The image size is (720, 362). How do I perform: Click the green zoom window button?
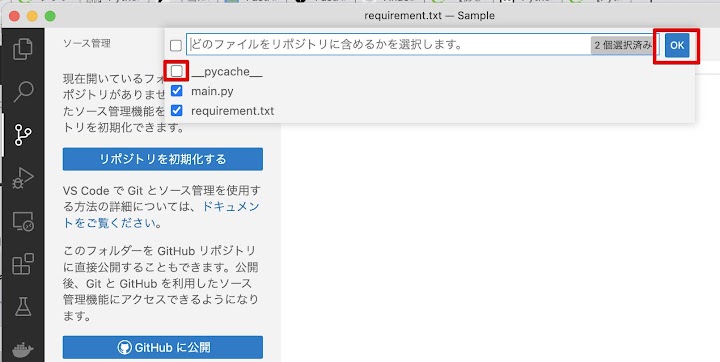(50, 17)
